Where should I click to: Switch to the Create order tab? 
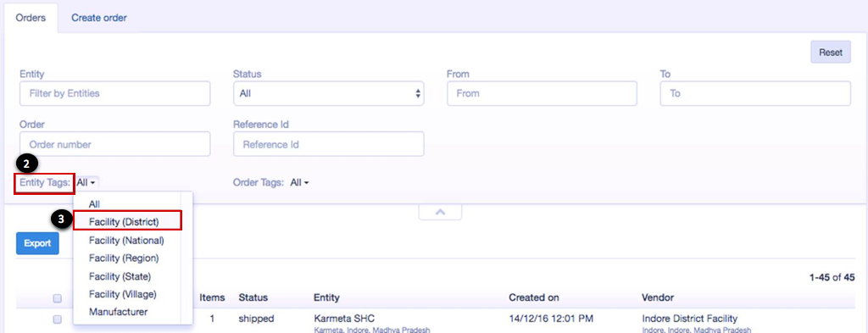click(99, 18)
